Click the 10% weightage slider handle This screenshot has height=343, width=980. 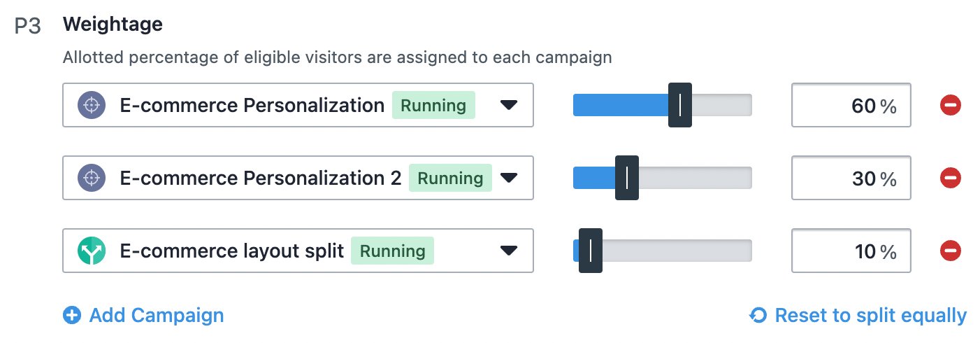pyautogui.click(x=591, y=250)
